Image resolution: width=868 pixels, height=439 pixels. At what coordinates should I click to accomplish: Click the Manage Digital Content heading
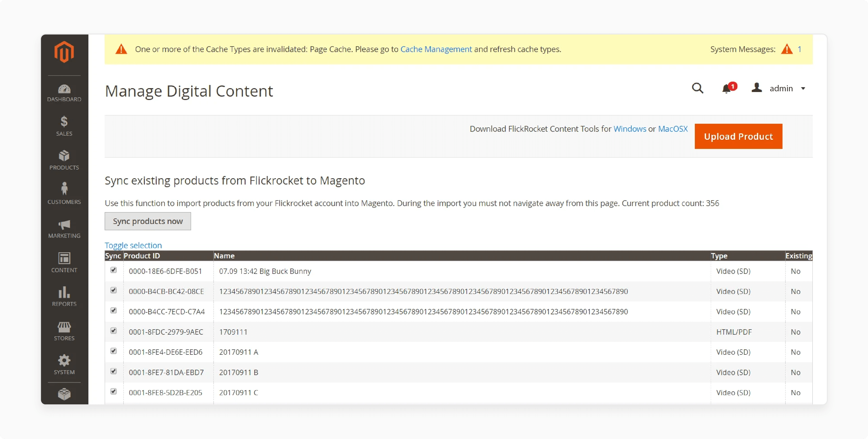pyautogui.click(x=189, y=91)
